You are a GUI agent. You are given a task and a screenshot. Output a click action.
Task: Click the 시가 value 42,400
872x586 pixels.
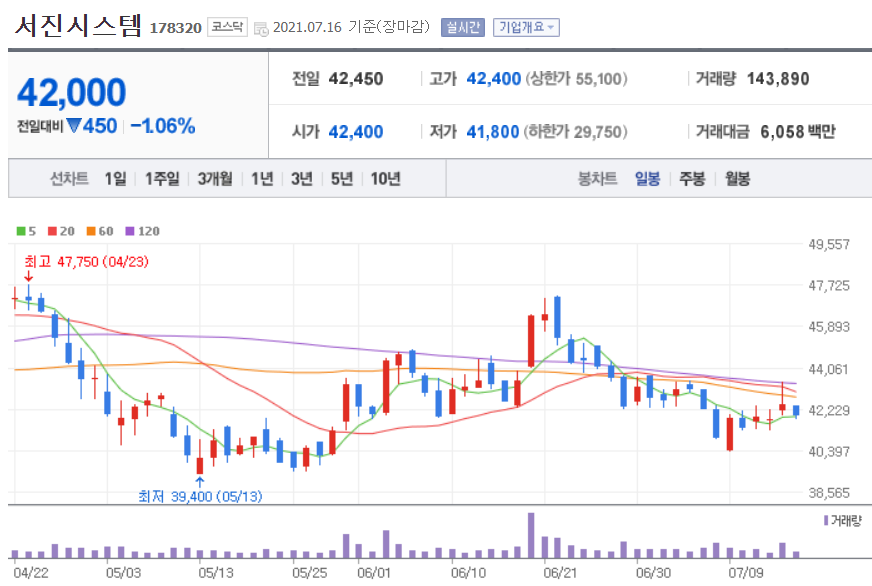[356, 132]
